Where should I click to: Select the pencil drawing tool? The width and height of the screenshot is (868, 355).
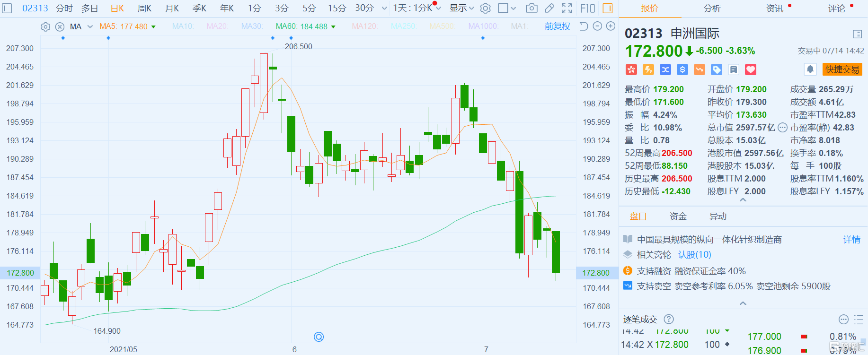(x=549, y=8)
